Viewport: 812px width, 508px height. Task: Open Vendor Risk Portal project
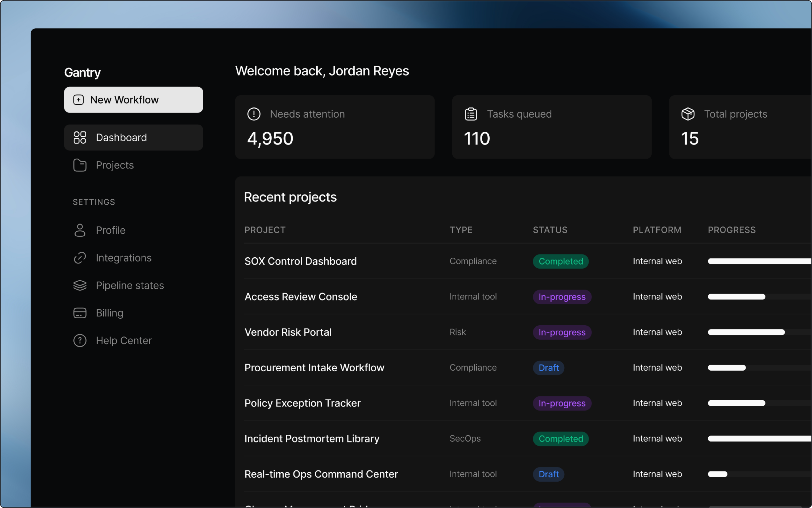pos(288,332)
